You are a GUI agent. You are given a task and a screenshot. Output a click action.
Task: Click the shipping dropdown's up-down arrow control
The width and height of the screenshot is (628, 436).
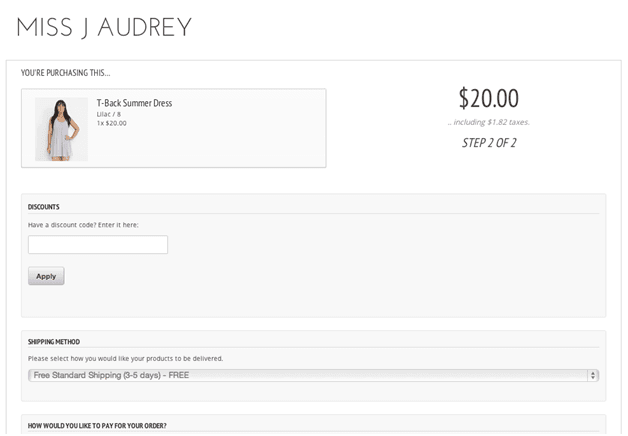(593, 375)
